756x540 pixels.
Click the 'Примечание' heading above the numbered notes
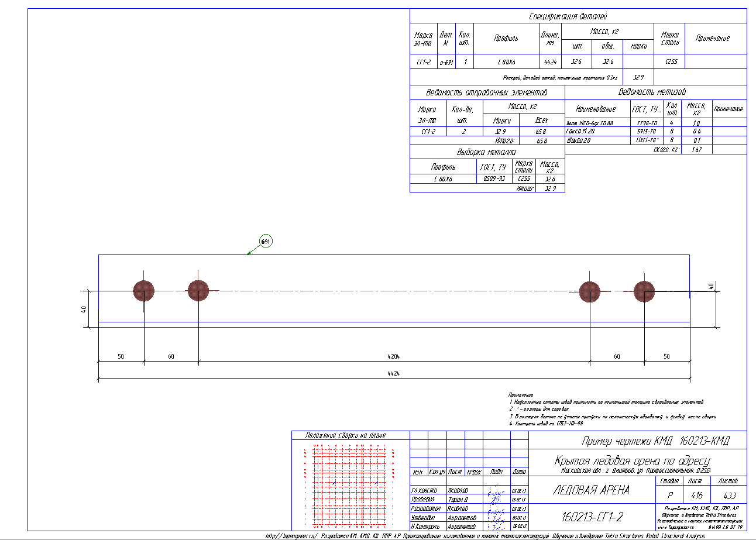pos(521,395)
